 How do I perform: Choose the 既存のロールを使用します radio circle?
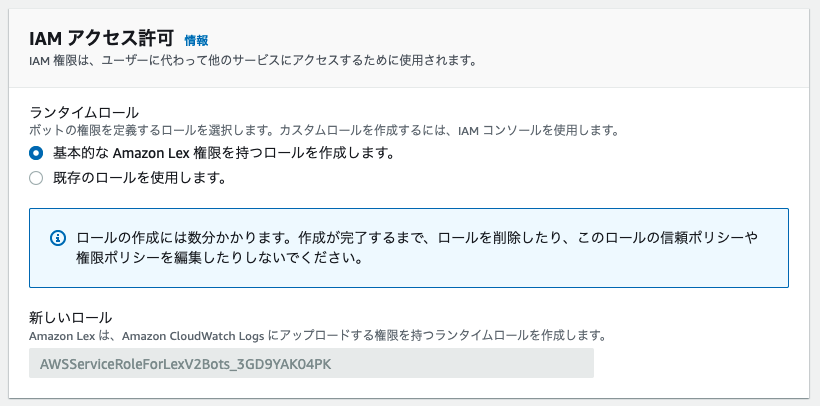point(36,178)
